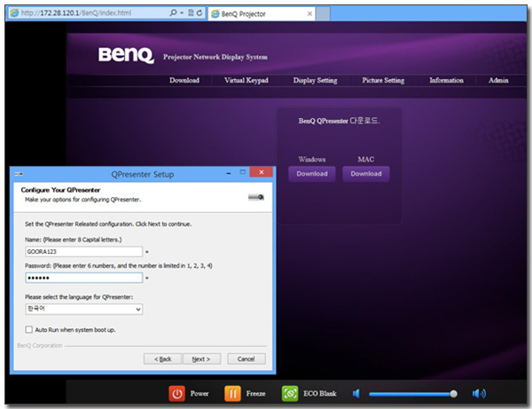Click the green ECO Blank icon

(290, 393)
